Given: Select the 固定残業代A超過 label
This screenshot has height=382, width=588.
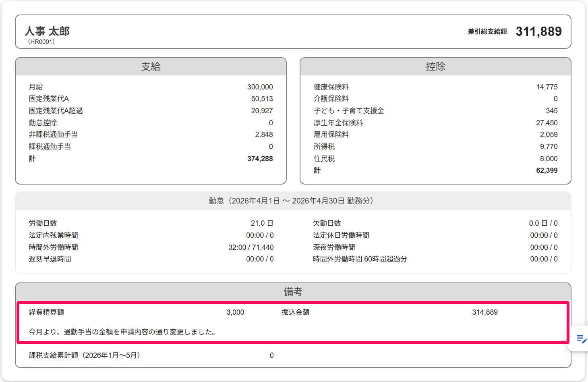Looking at the screenshot, I should (56, 110).
